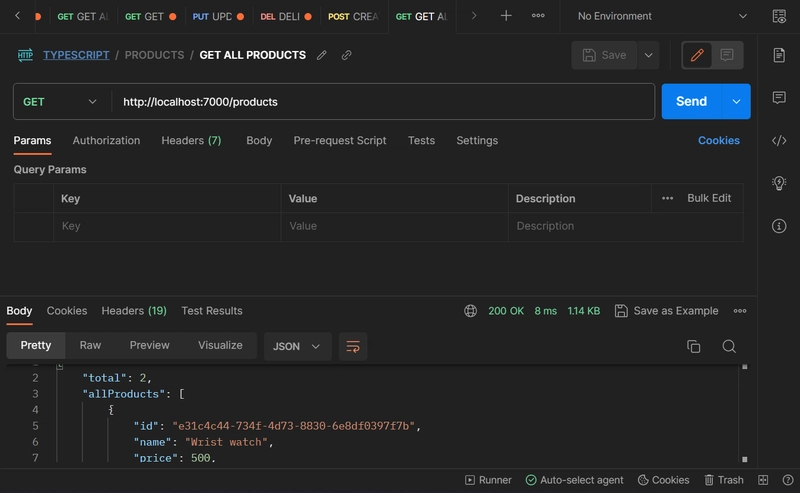Open the Pre-request Script tab
Viewport: 800px width, 493px height.
340,140
